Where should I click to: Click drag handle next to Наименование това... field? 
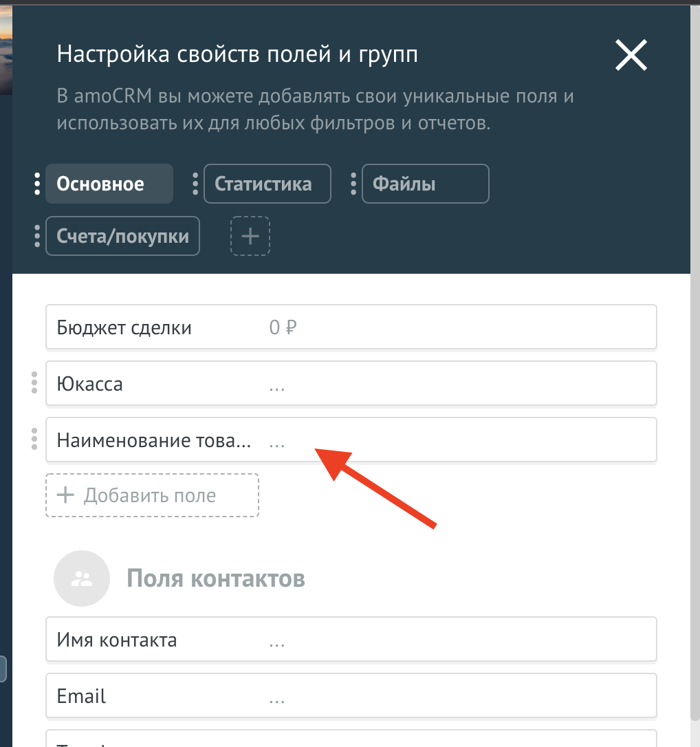[x=34, y=439]
